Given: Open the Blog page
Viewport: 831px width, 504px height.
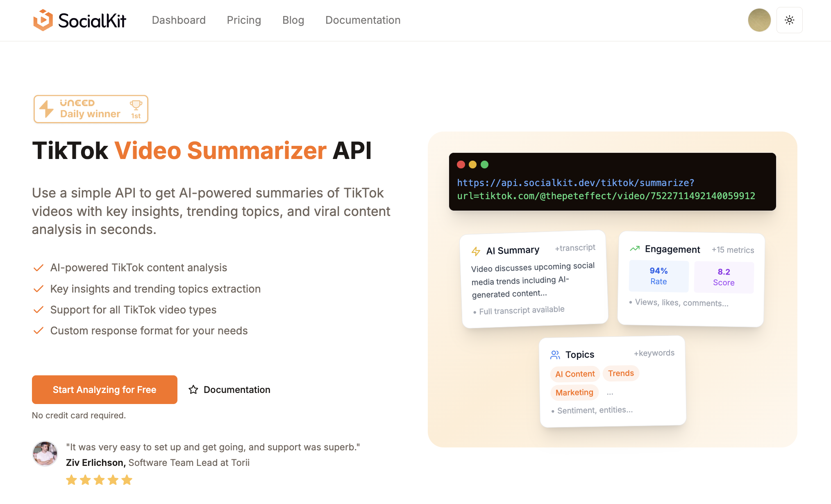Looking at the screenshot, I should (x=293, y=20).
